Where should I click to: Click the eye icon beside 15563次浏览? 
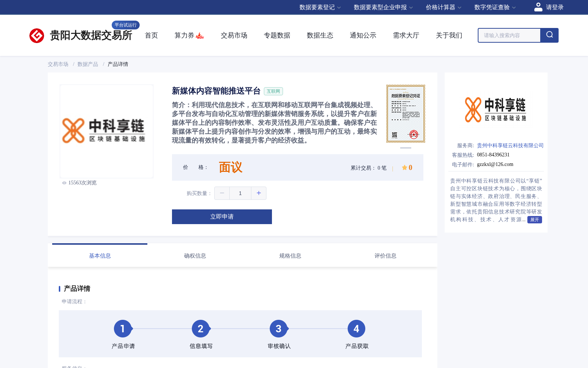point(64,183)
